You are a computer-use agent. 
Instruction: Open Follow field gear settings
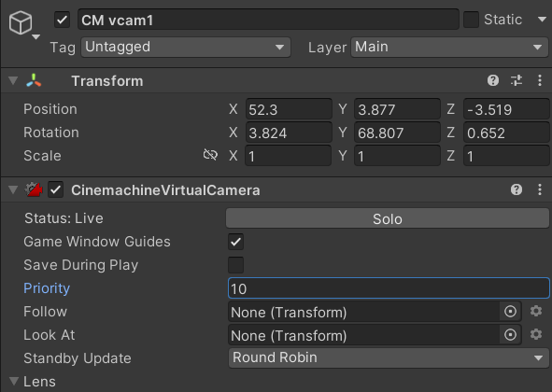click(536, 311)
